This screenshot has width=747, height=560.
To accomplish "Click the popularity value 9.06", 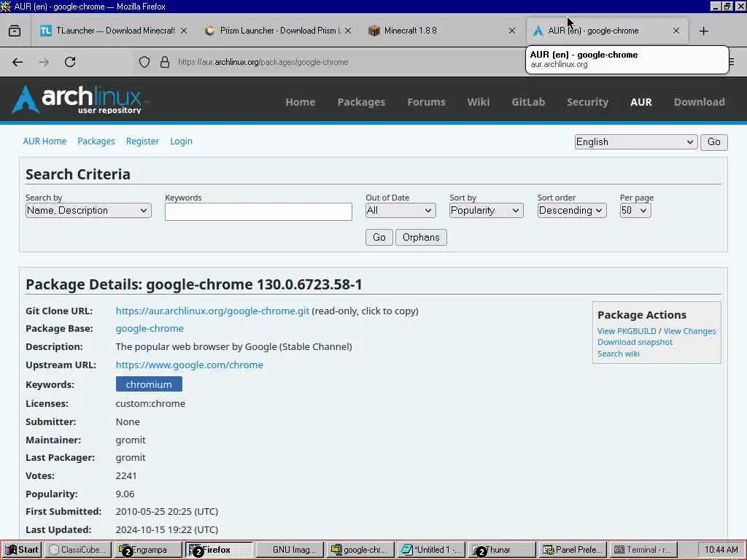I will point(125,494).
